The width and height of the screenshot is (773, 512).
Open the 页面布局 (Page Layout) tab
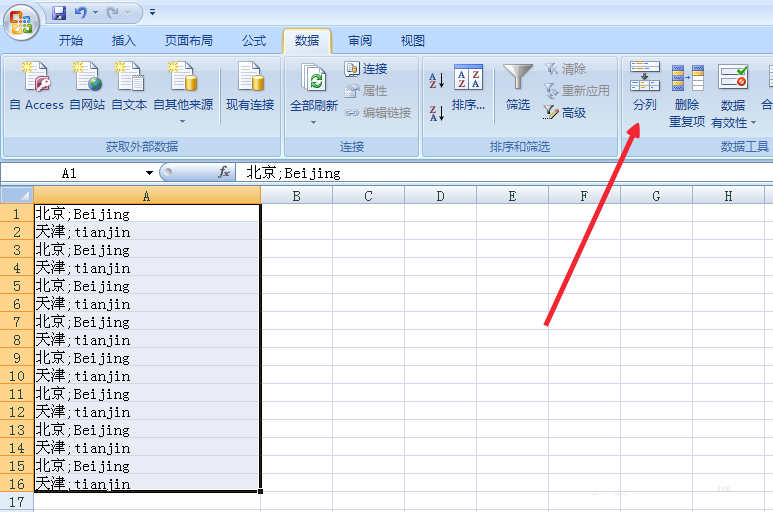tap(189, 41)
